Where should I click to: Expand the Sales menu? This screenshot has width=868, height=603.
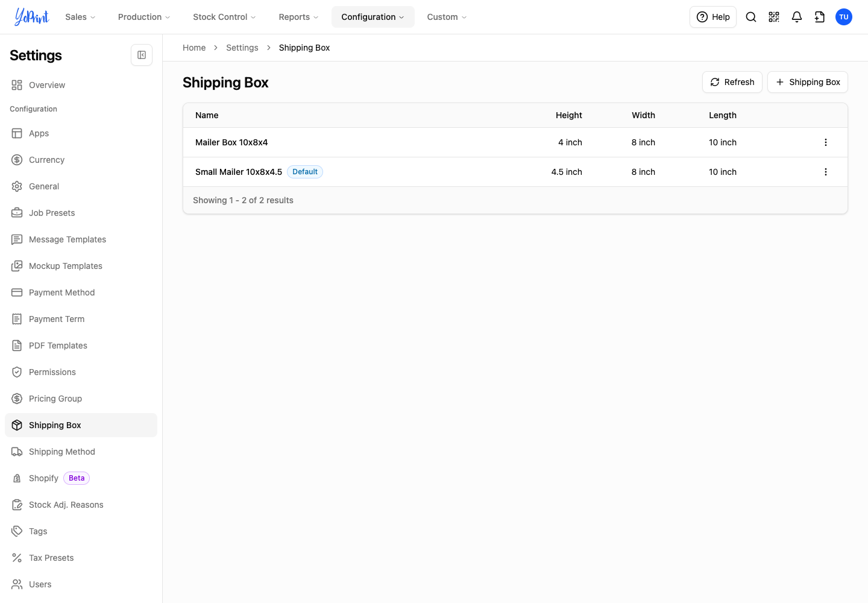click(x=80, y=17)
